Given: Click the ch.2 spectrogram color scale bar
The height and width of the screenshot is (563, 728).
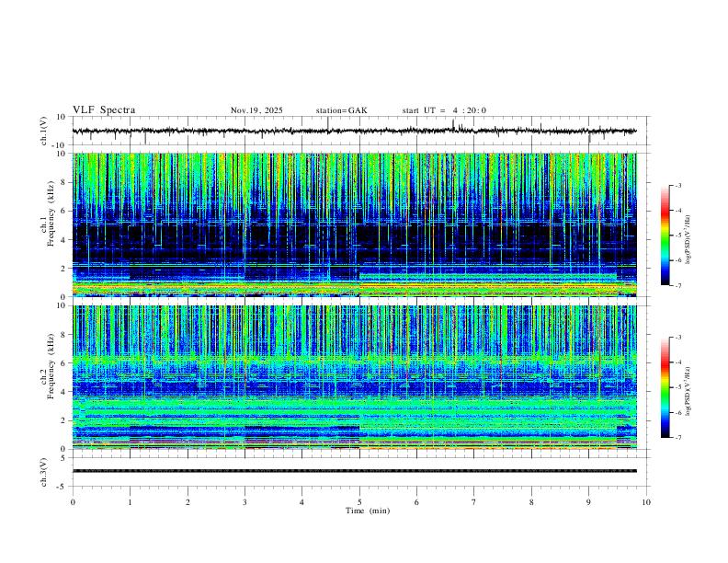Looking at the screenshot, I should point(665,387).
